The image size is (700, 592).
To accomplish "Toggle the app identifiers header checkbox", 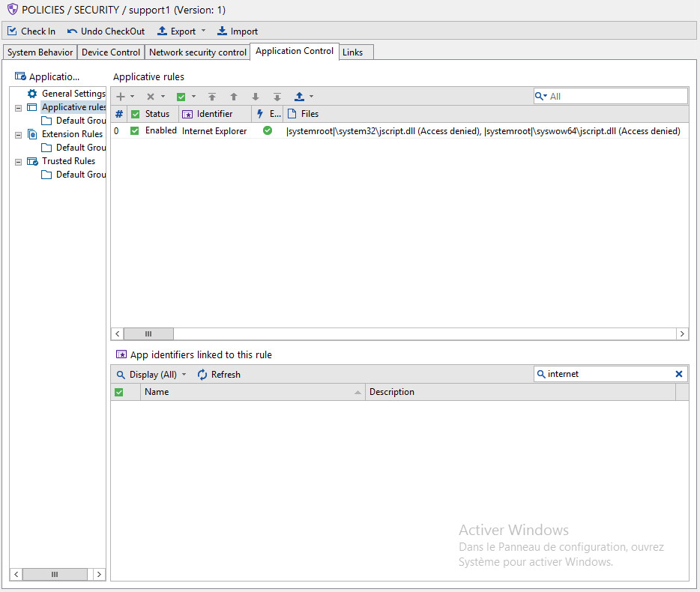I will (118, 393).
